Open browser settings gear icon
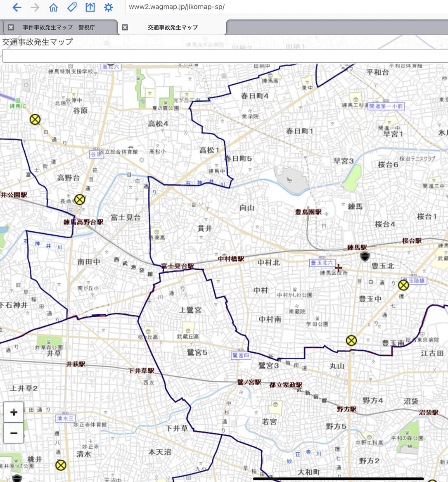The width and height of the screenshot is (448, 482). tap(108, 7)
